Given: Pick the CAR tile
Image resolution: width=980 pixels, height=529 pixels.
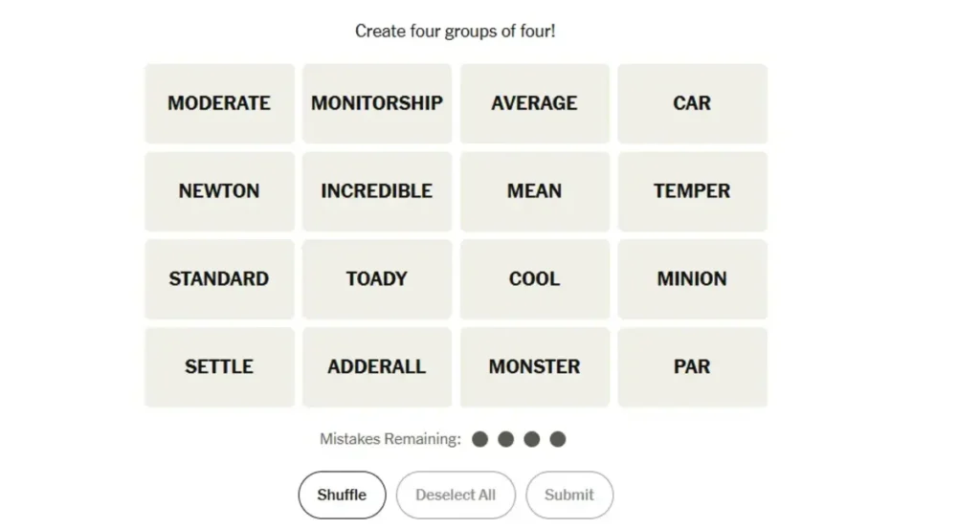Looking at the screenshot, I should pos(692,103).
